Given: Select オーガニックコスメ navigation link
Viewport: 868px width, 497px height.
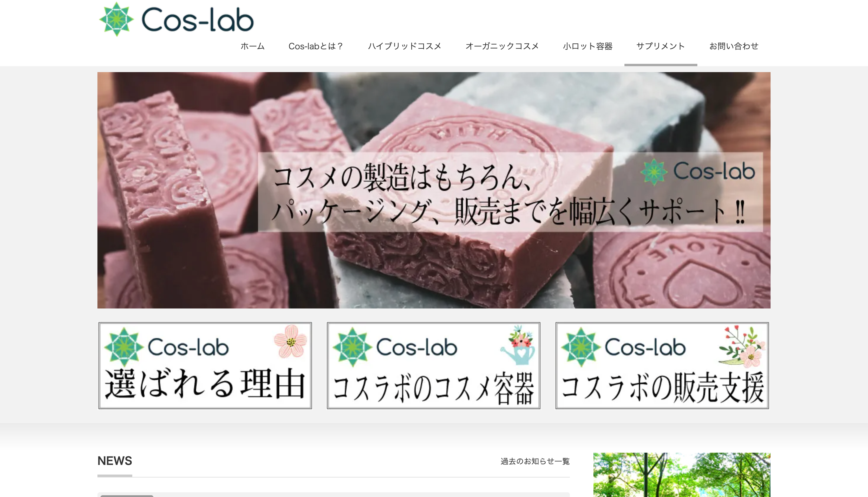Looking at the screenshot, I should [x=502, y=46].
